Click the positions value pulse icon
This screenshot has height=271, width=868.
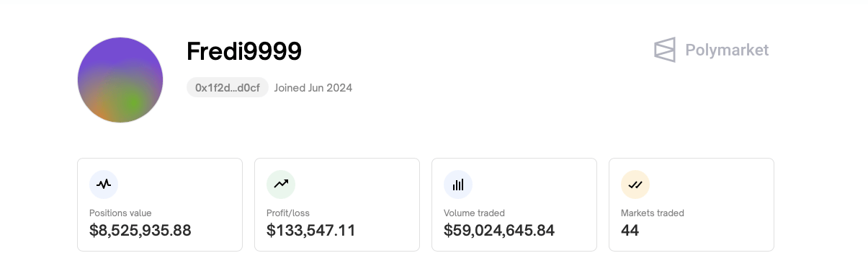(x=104, y=185)
